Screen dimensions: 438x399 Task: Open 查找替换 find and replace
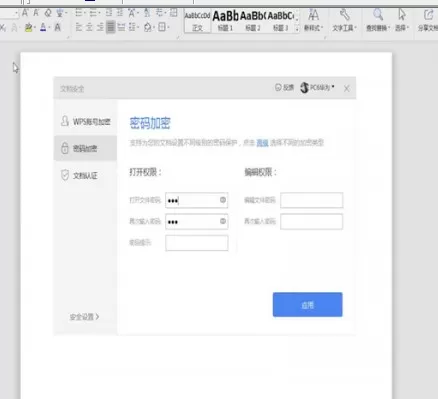378,20
